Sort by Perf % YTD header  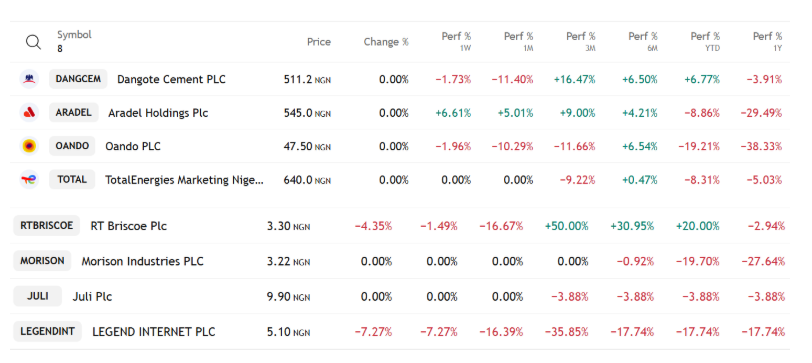point(705,41)
